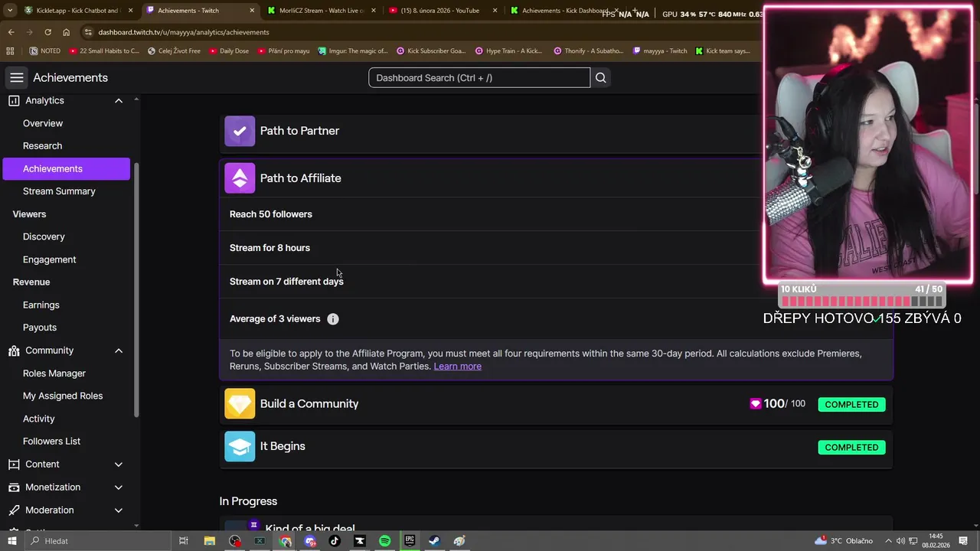Open Research in the sidebar
This screenshot has width=980, height=551.
coord(42,146)
